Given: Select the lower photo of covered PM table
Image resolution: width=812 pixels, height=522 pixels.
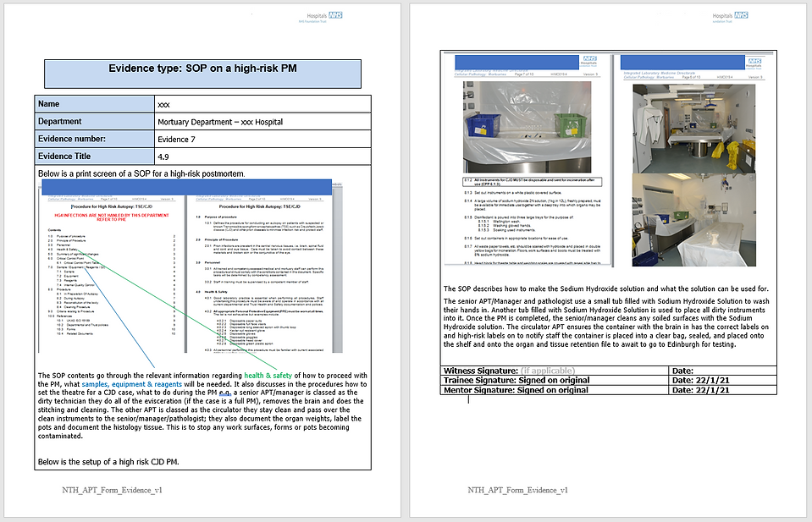Looking at the screenshot, I should [694, 220].
